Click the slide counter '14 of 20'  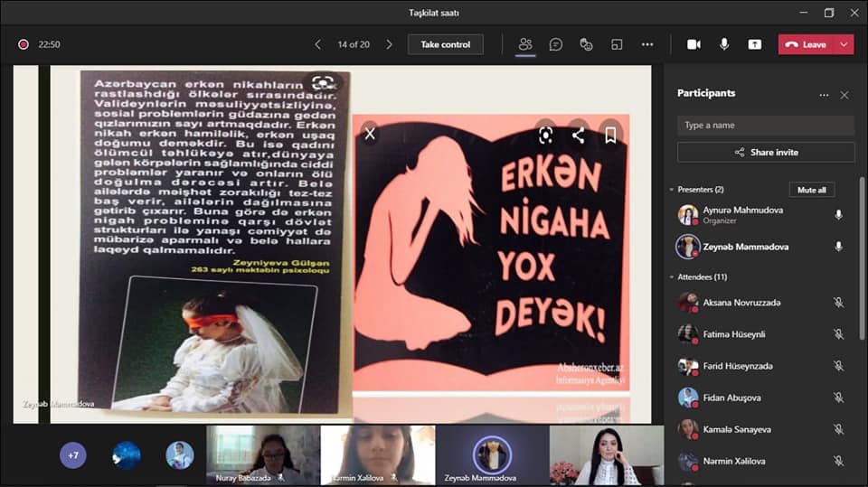(354, 44)
